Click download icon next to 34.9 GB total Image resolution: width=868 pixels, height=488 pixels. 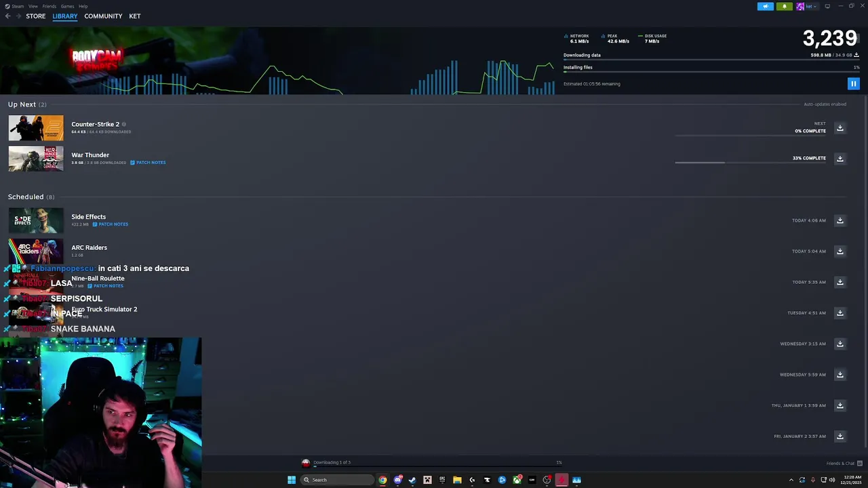coord(856,55)
